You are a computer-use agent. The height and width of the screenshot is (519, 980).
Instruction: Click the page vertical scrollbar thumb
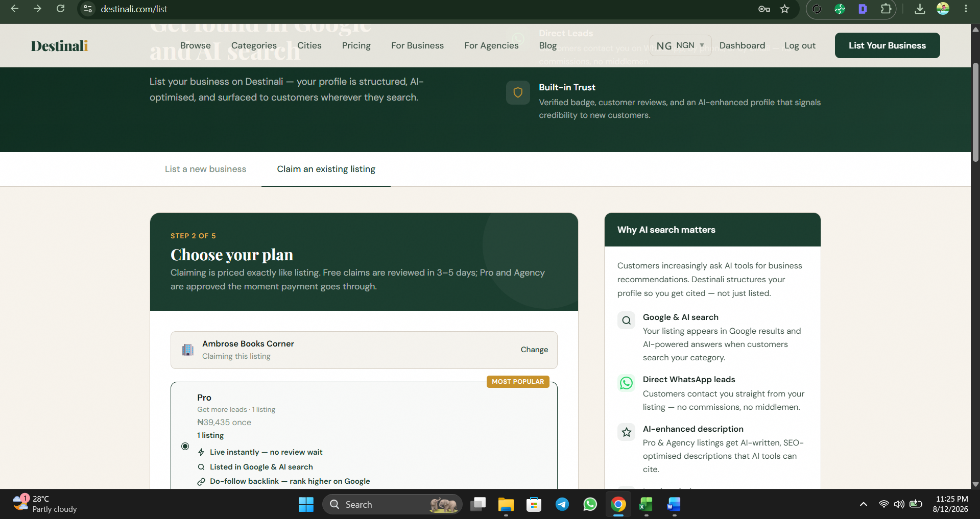point(975,112)
